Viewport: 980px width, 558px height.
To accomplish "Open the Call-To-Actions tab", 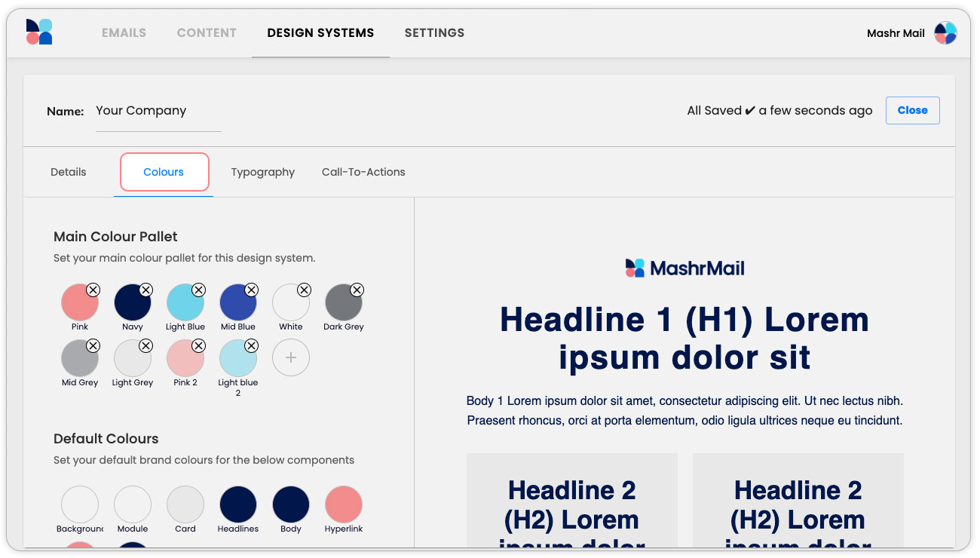I will click(x=363, y=172).
